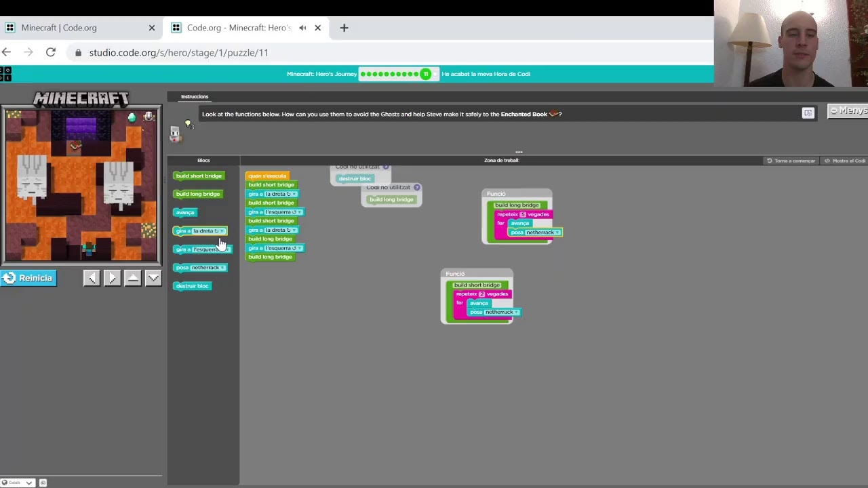Select the 'quan s'executa' start block
Viewport: 868px width, 488px height.
pos(267,176)
